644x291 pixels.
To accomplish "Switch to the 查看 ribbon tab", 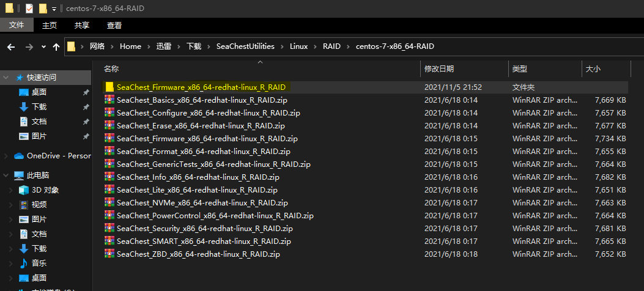I will point(114,25).
